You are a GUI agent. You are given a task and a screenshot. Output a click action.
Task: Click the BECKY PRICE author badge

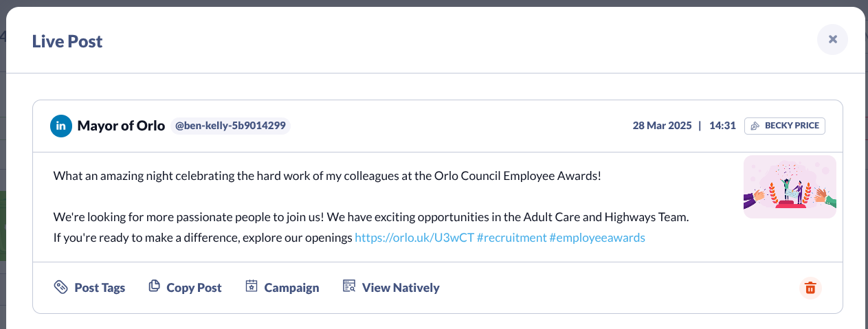[x=785, y=126]
